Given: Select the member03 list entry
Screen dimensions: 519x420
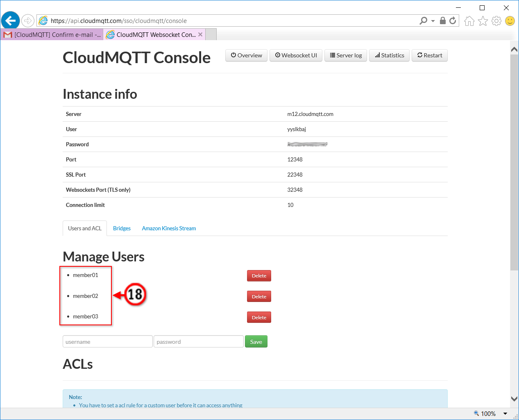Looking at the screenshot, I should click(x=86, y=316).
